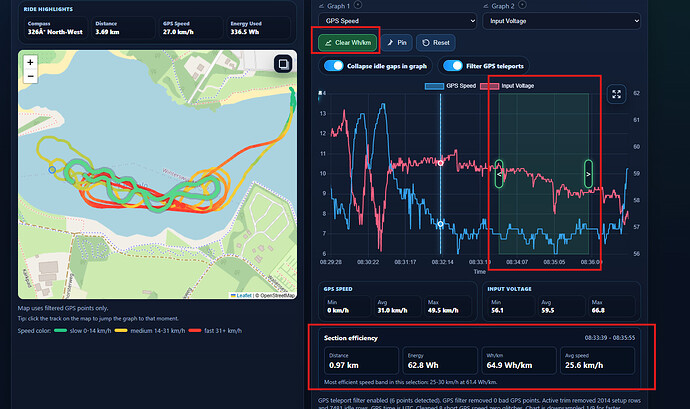Click the right selection handle on the chart
Viewport: 690px width, 409px height.
coord(588,174)
